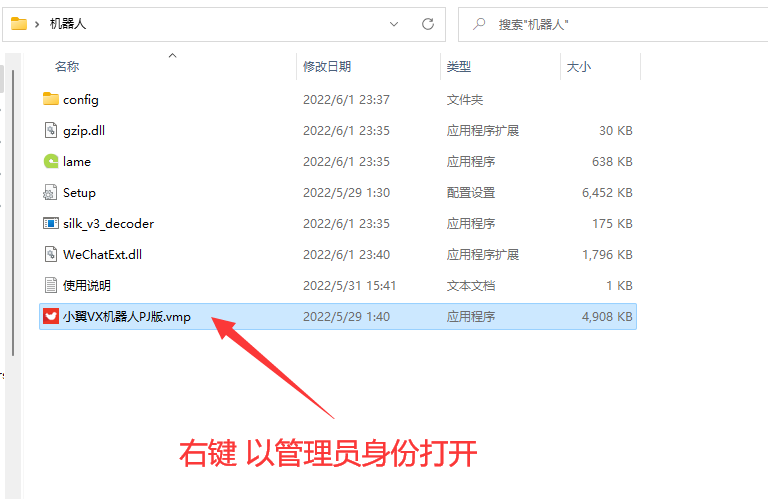Screen dimensions: 768x499
Task: Sort files by 名称 column
Action: tap(67, 66)
